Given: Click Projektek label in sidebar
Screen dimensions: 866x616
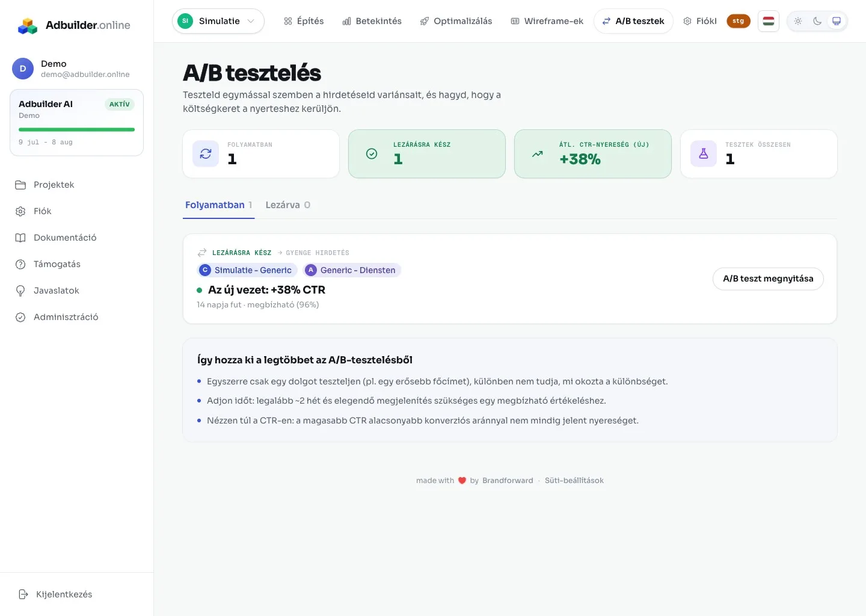Looking at the screenshot, I should pyautogui.click(x=54, y=185).
